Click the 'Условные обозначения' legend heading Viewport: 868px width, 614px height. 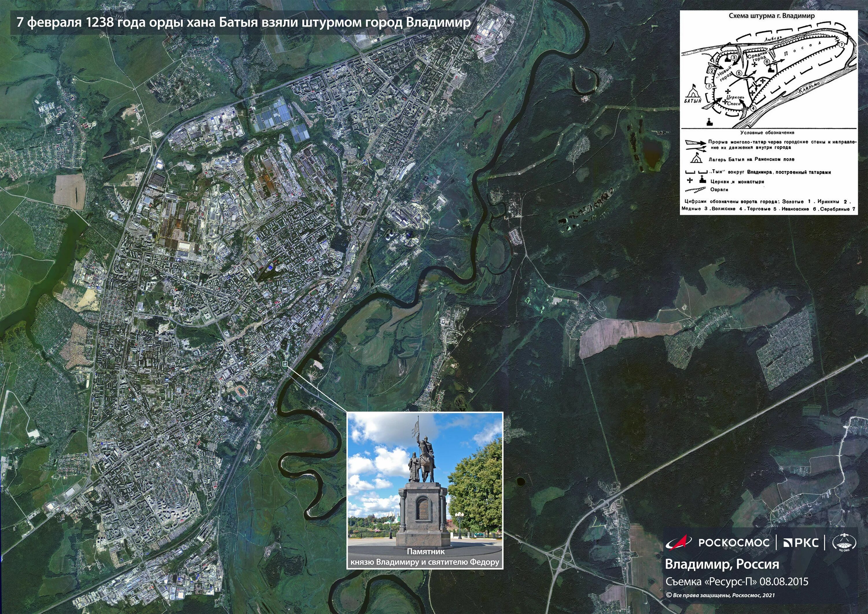767,133
